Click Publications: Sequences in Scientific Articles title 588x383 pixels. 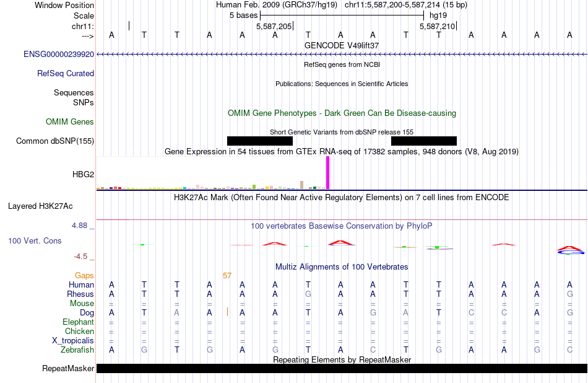(x=342, y=84)
